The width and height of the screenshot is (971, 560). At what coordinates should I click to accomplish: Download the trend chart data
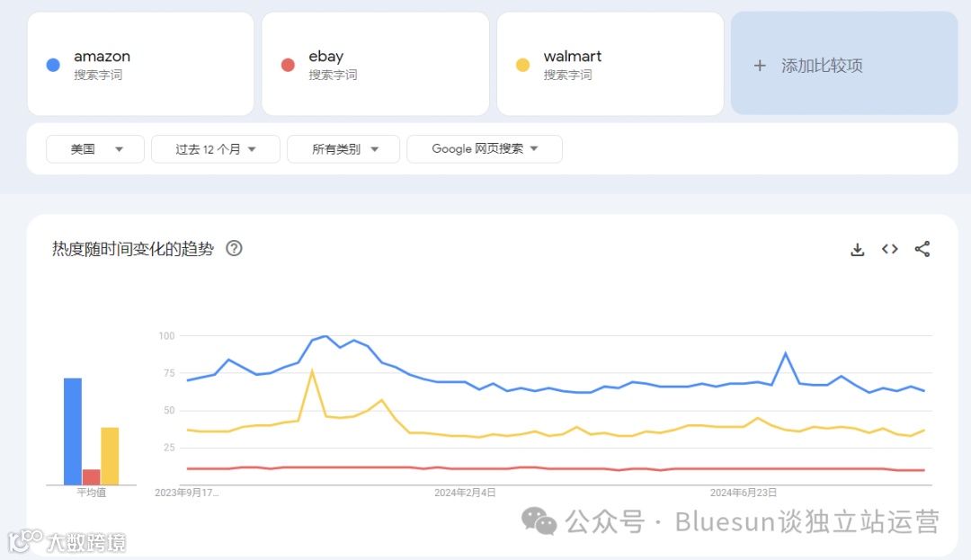857,250
